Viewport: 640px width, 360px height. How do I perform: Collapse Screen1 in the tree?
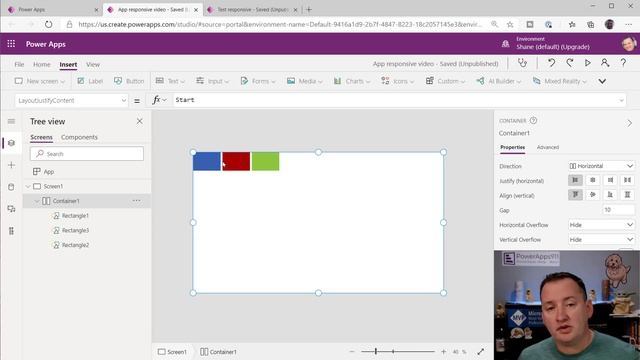pyautogui.click(x=28, y=187)
